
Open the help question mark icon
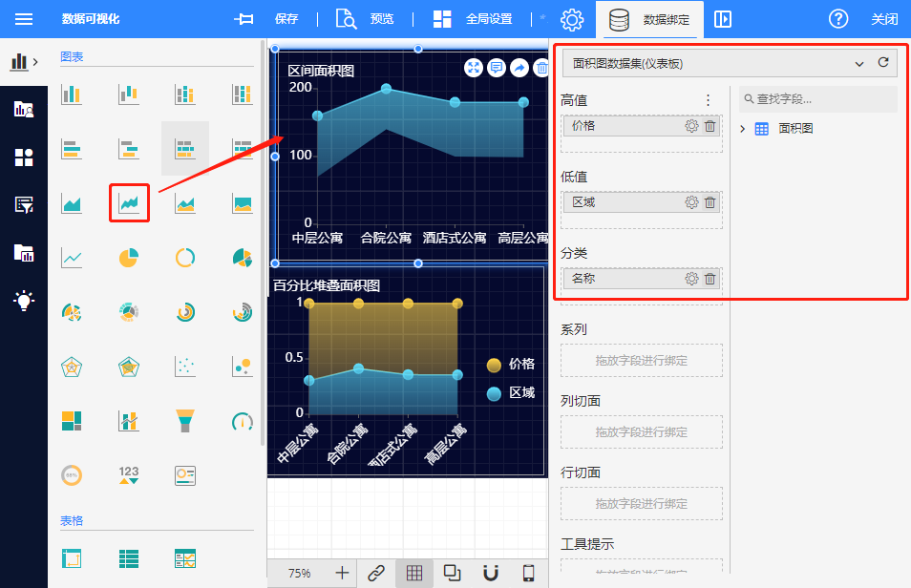pos(838,19)
